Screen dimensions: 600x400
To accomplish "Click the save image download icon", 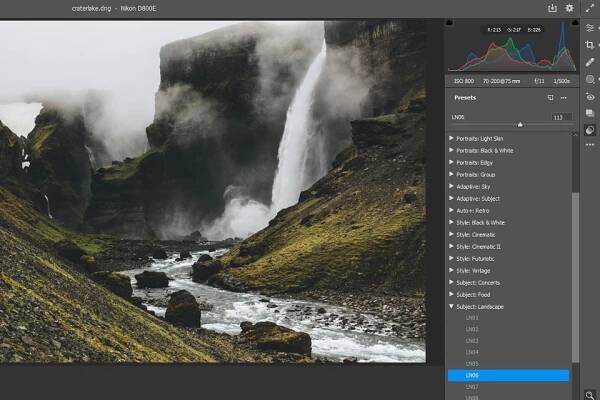I will pos(551,8).
